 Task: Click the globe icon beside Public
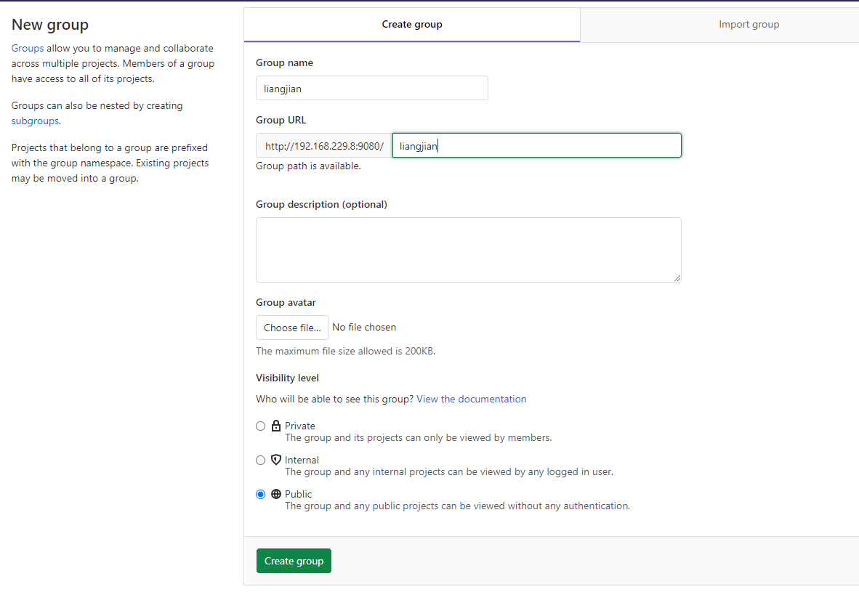(276, 494)
